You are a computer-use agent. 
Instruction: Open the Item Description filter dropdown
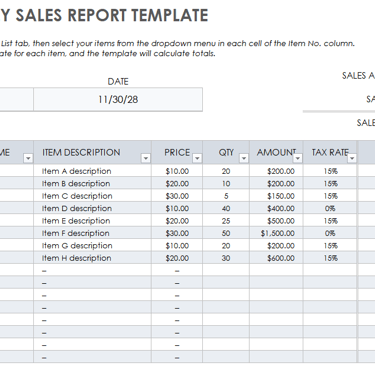pyautogui.click(x=146, y=158)
